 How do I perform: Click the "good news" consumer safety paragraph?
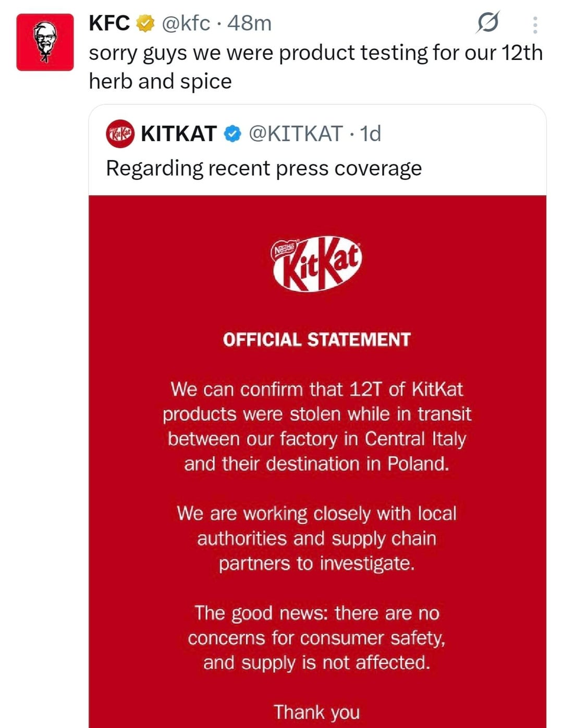click(x=316, y=637)
